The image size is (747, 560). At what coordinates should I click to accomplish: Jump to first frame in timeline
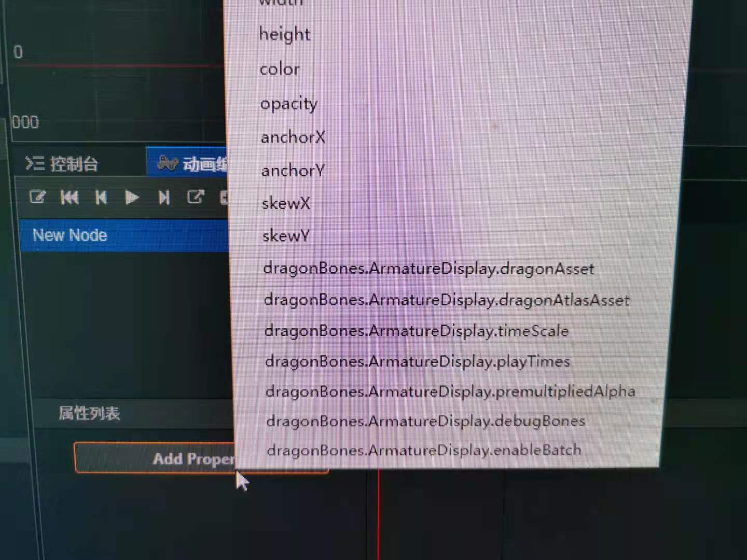tap(70, 198)
